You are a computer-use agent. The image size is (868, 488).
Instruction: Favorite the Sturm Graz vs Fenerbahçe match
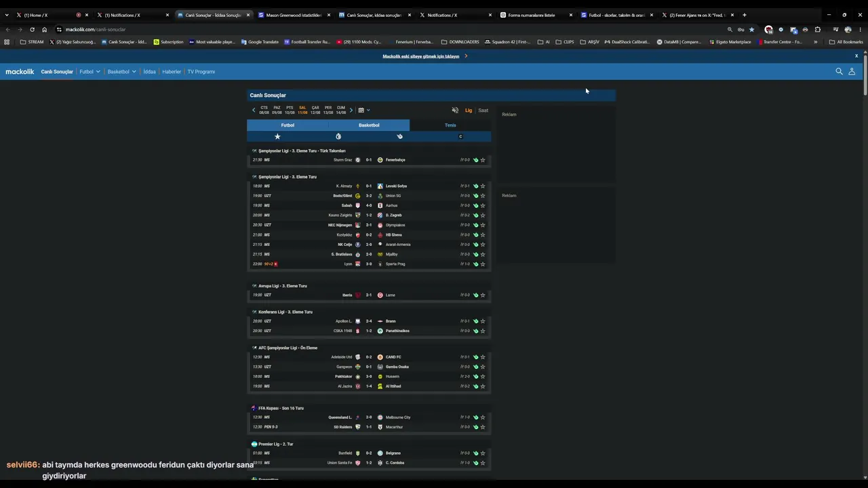coord(483,160)
